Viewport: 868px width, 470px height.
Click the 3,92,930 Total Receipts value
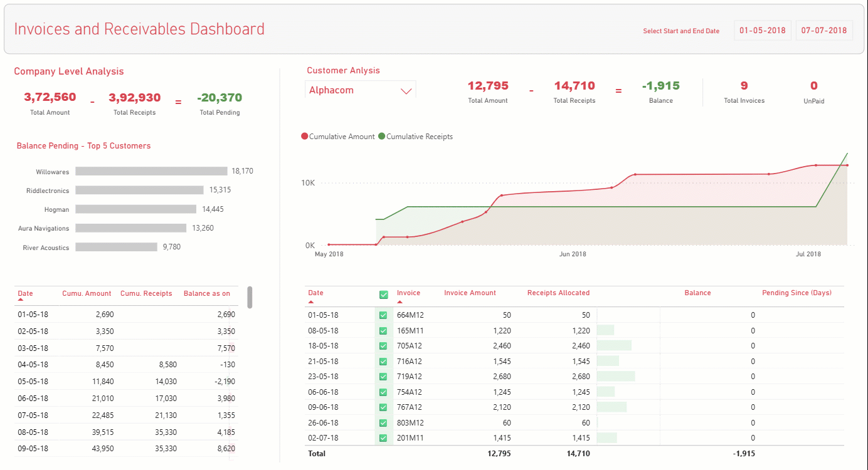coord(135,98)
